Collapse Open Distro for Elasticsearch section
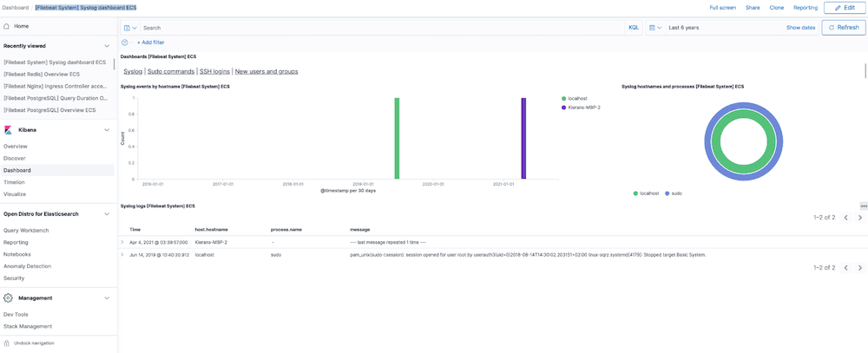This screenshot has width=868, height=353. 107,214
